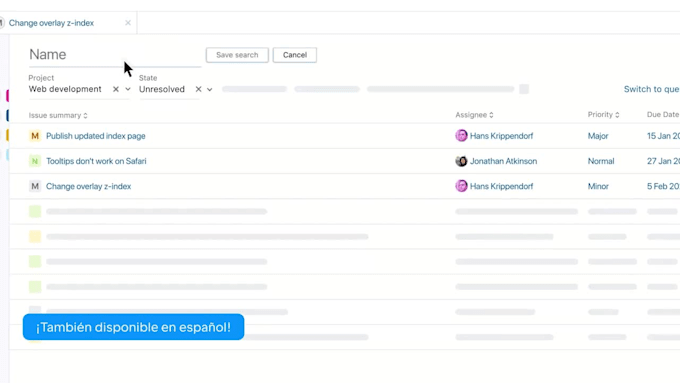The width and height of the screenshot is (680, 383).
Task: Open Tooltips don't work on Safari issue
Action: click(96, 161)
